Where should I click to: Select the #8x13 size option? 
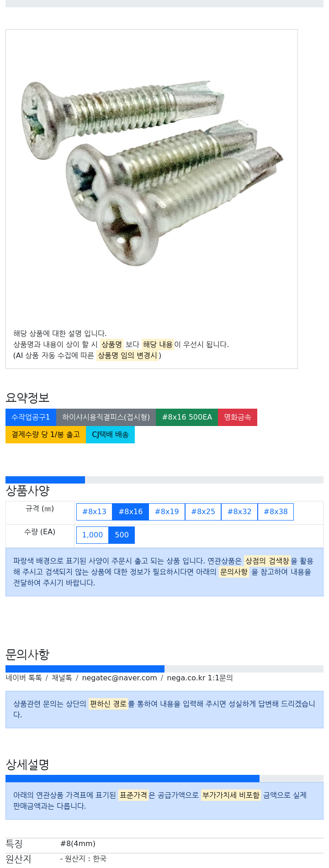click(x=94, y=512)
